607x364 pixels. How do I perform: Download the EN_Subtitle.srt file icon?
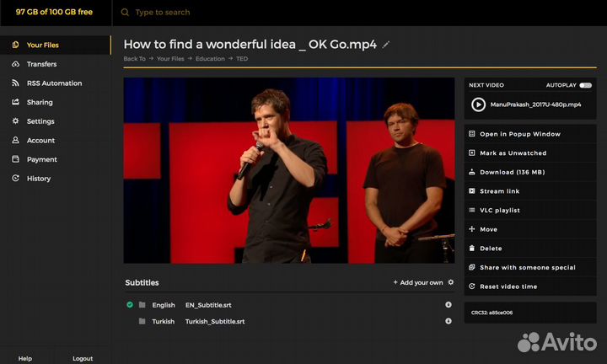click(449, 305)
